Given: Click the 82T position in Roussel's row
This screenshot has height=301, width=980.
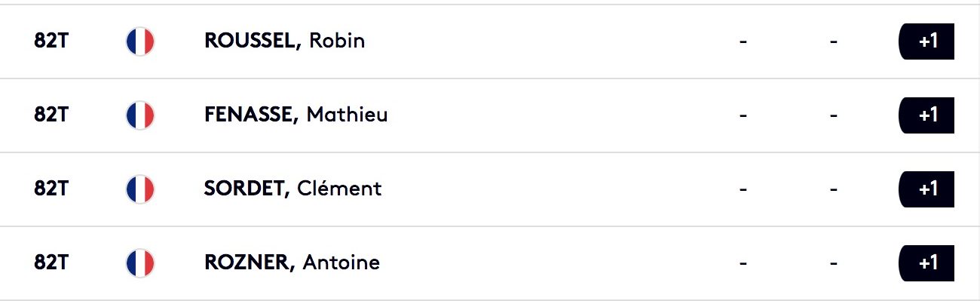Looking at the screenshot, I should (51, 41).
